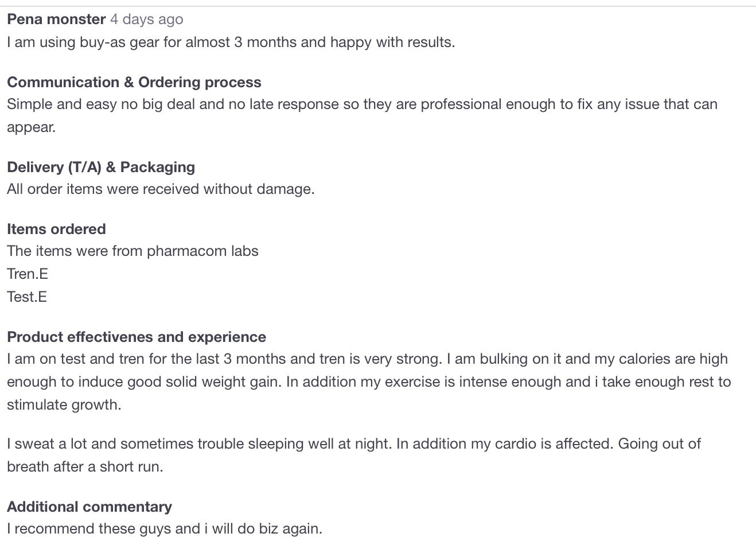The height and width of the screenshot is (545, 756).
Task: Click the line starting 'enough to induce'
Action: coord(368,382)
